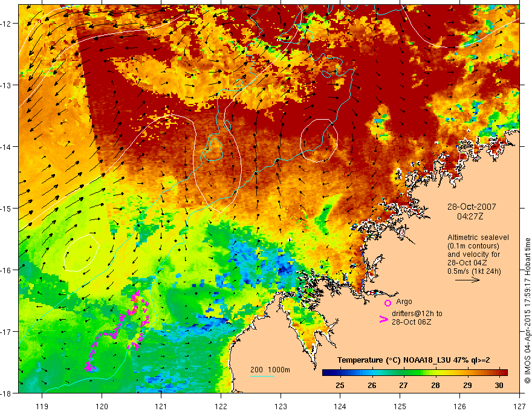Click the 0.5m/s velocity scale arrow
This screenshot has height=411, width=532.
click(467, 280)
